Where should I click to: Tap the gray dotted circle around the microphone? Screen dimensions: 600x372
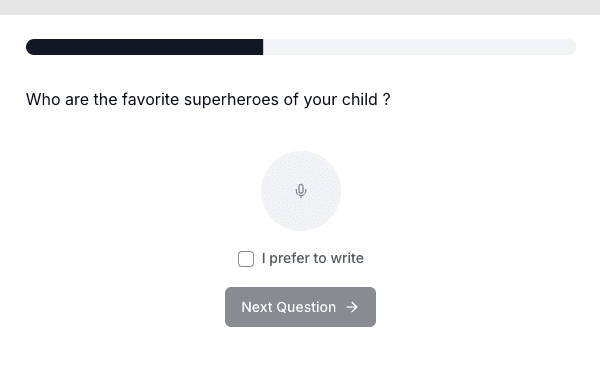coord(301,191)
